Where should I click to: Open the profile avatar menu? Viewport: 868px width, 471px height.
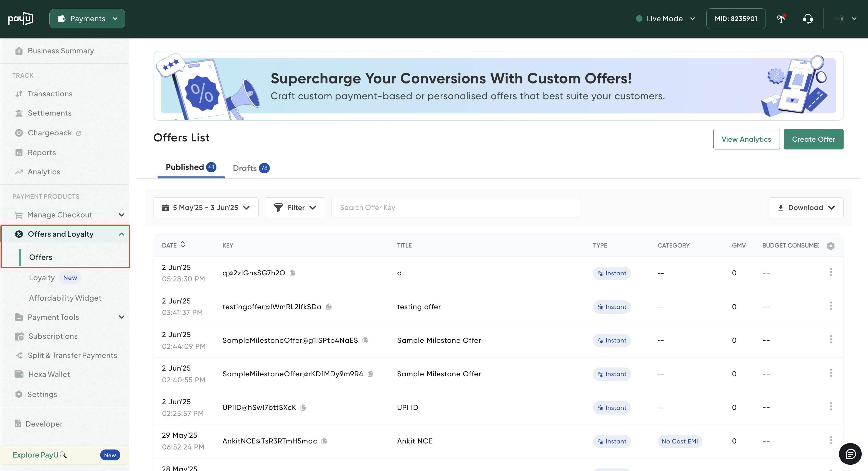coord(845,19)
